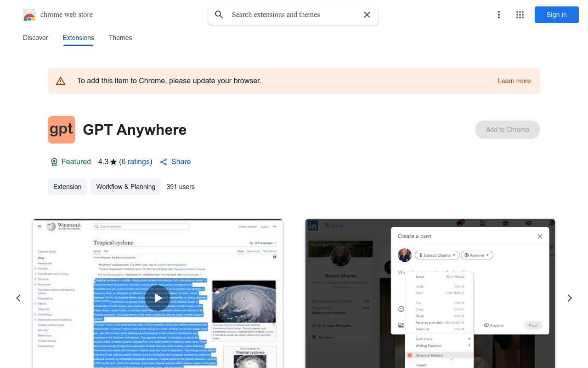The width and height of the screenshot is (588, 368).
Task: Click the warning triangle icon
Action: (x=61, y=81)
